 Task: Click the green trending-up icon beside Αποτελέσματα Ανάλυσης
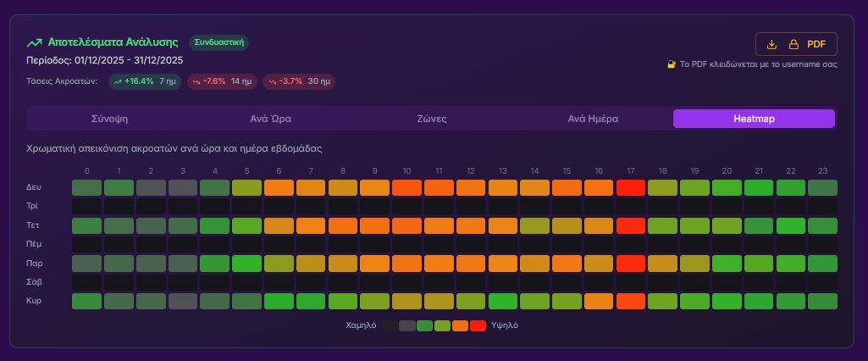point(34,42)
